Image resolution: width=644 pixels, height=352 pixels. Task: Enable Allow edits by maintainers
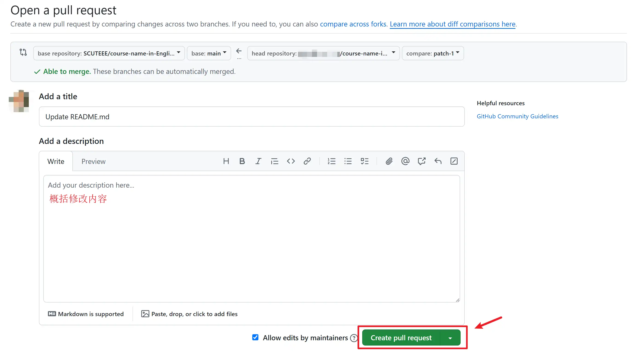(255, 337)
